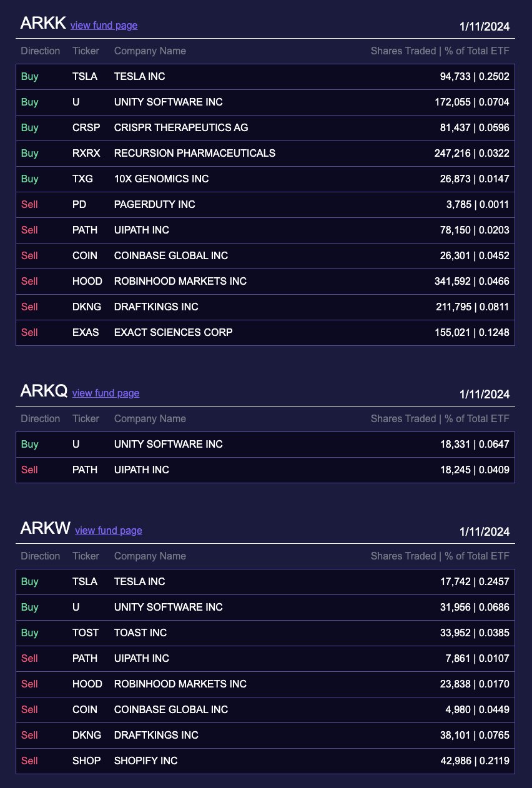Click the Direction column header in ARKK
Viewport: 532px width, 788px height.
(x=40, y=51)
